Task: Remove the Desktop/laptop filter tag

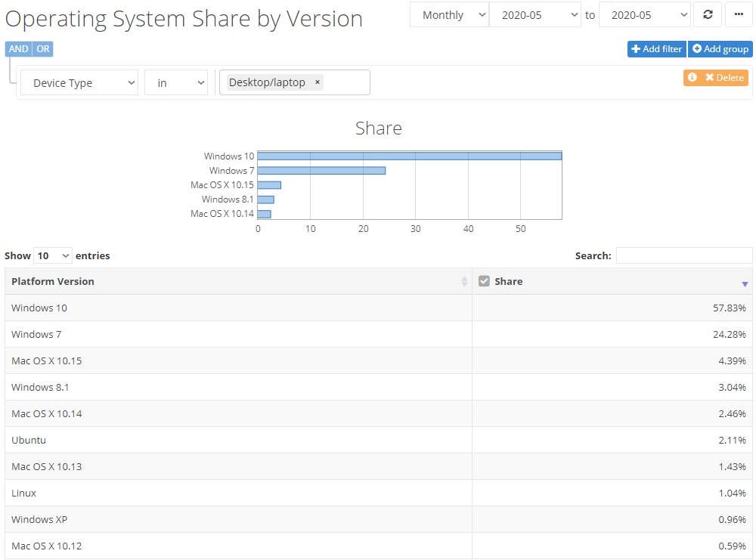Action: coord(318,82)
